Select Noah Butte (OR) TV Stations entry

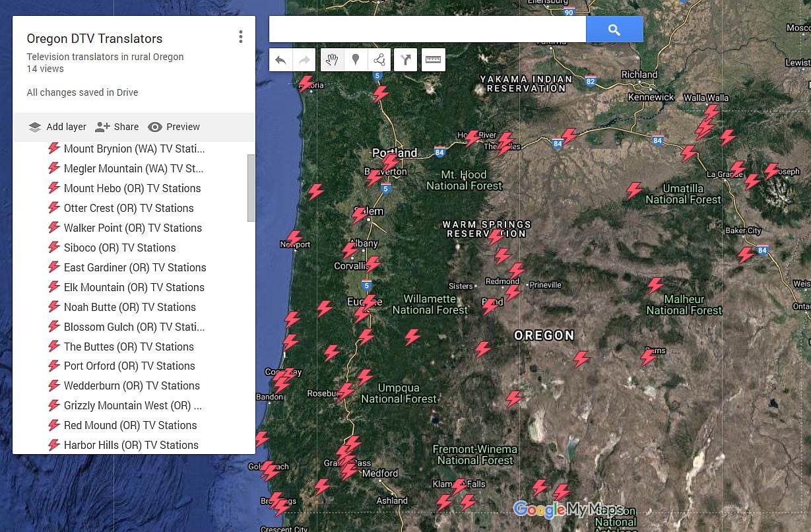130,308
